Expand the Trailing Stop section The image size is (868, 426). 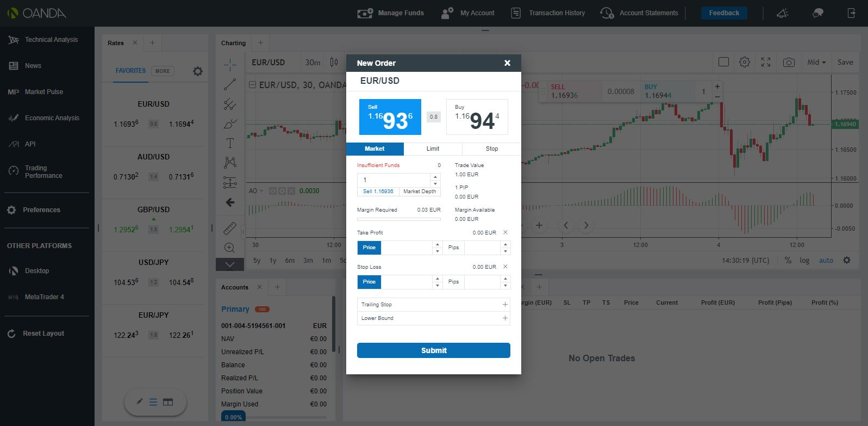coord(505,305)
